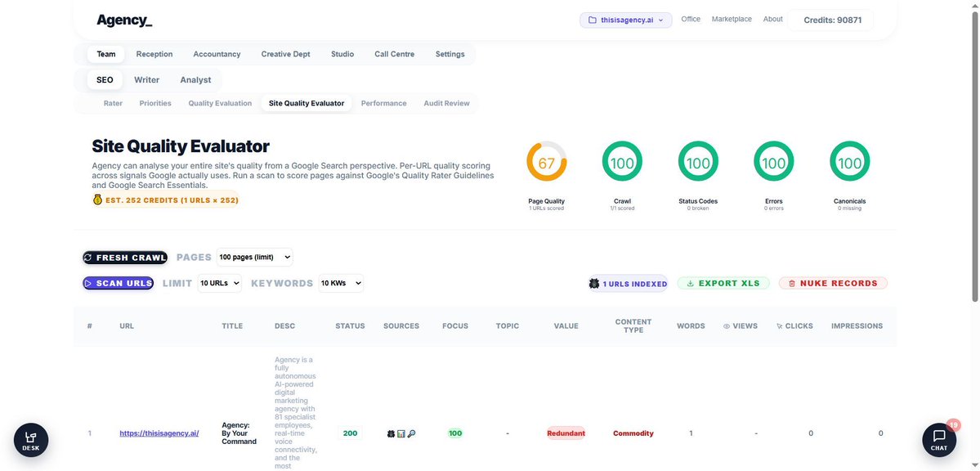This screenshot has height=471, width=980.
Task: Click the Crawl 100 score gauge
Action: point(622,162)
